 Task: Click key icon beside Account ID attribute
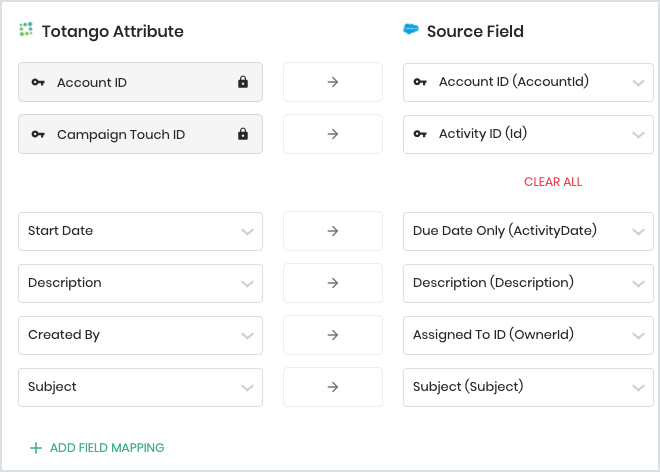(38, 82)
